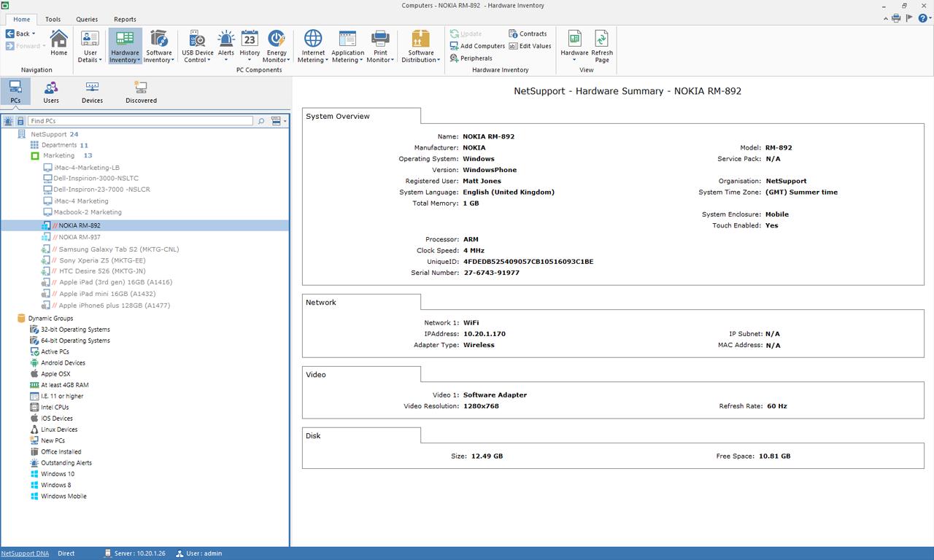Image resolution: width=934 pixels, height=560 pixels.
Task: Open the NetSupport DNA link in status bar
Action: point(25,553)
